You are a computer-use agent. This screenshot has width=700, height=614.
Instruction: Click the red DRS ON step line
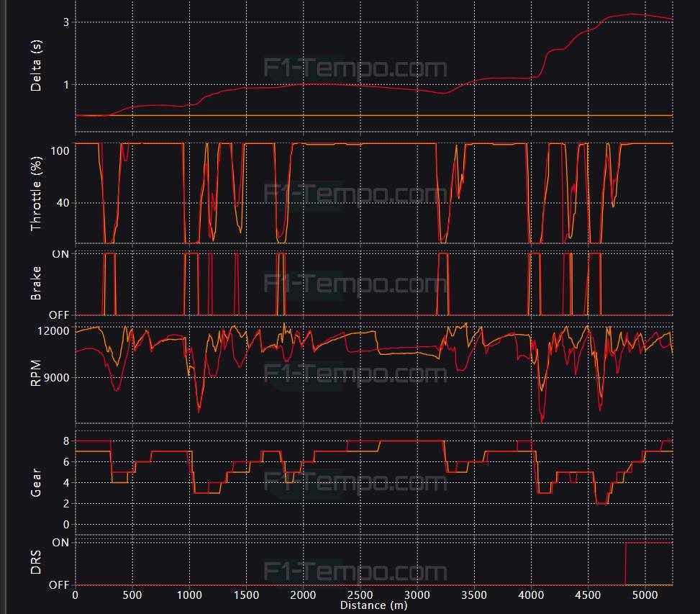click(x=649, y=543)
